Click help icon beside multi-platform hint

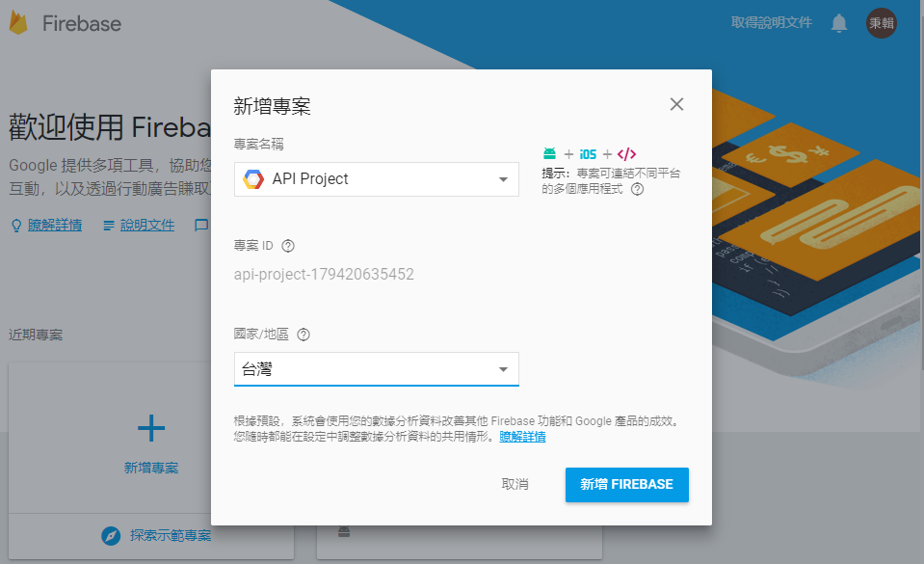pyautogui.click(x=637, y=189)
